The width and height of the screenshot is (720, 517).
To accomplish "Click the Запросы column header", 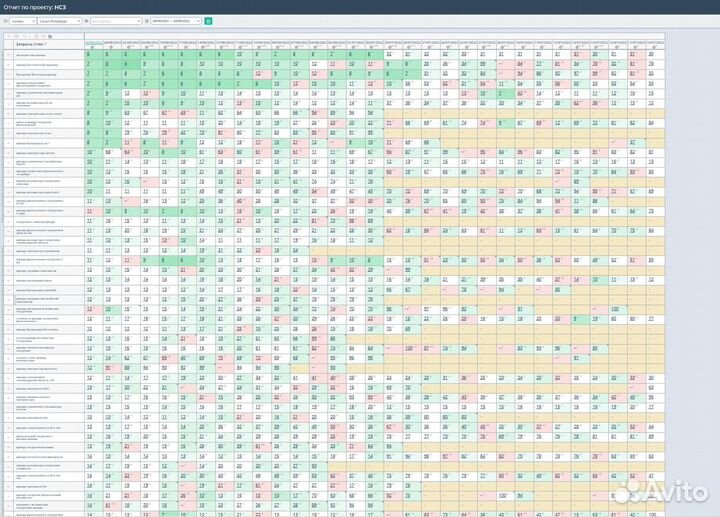I will tap(30, 44).
